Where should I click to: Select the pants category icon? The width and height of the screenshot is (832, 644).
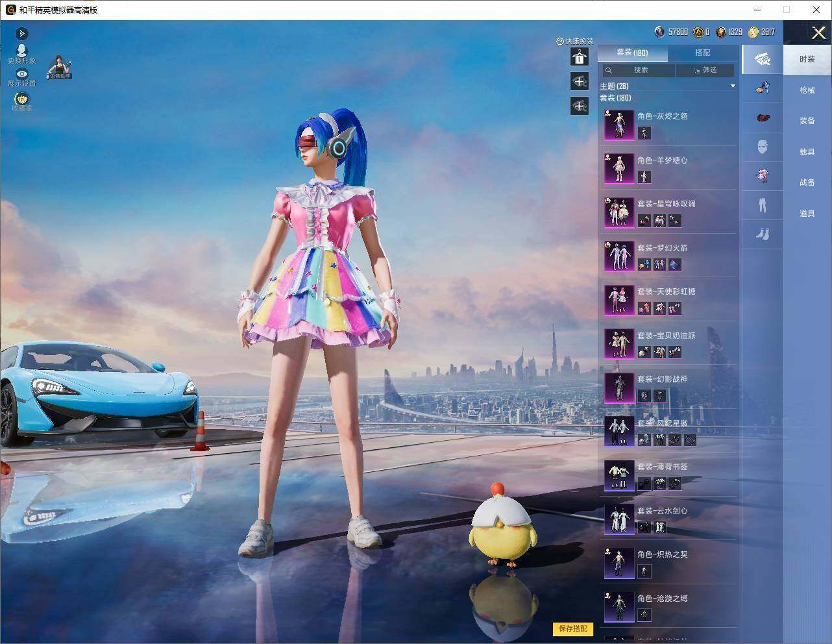(763, 204)
